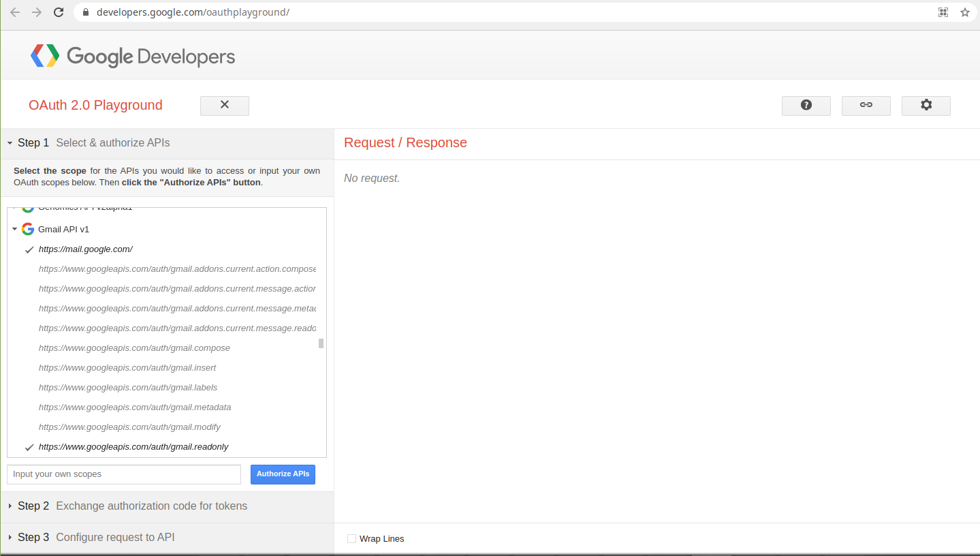Expand the Step 3 section arrow
Screen dimensions: 980x556
coord(10,538)
